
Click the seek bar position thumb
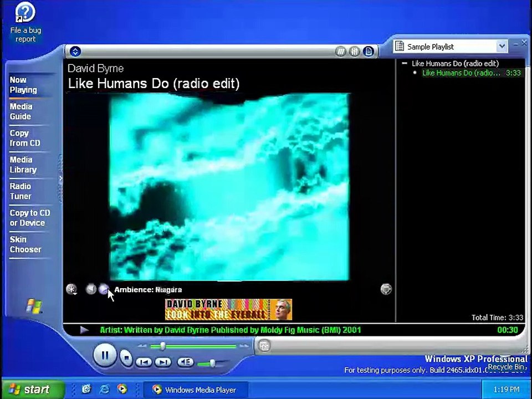pyautogui.click(x=163, y=346)
